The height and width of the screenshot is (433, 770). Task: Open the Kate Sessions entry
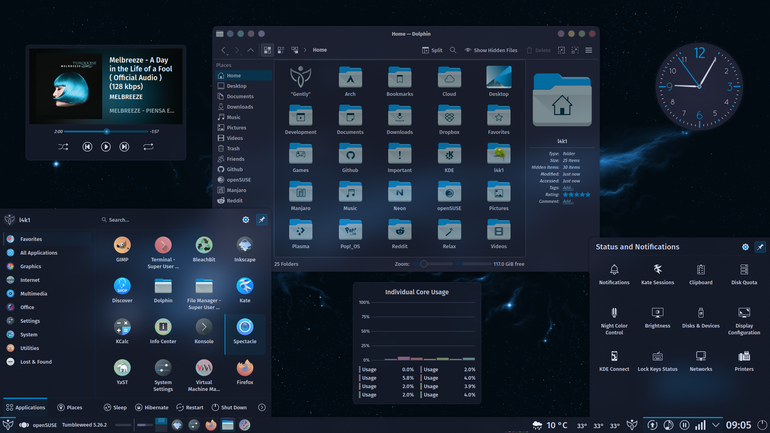point(658,274)
